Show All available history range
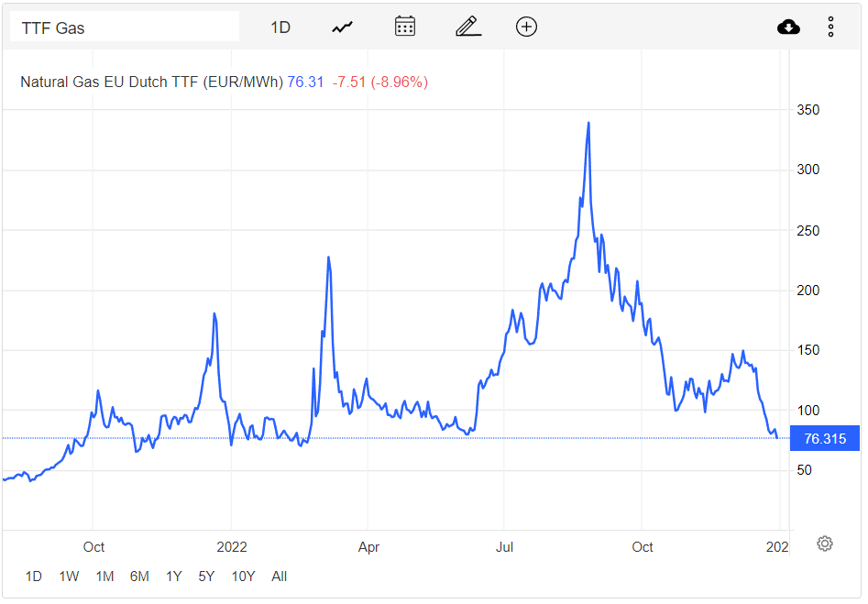Screen dimensions: 868x604 click(x=280, y=577)
